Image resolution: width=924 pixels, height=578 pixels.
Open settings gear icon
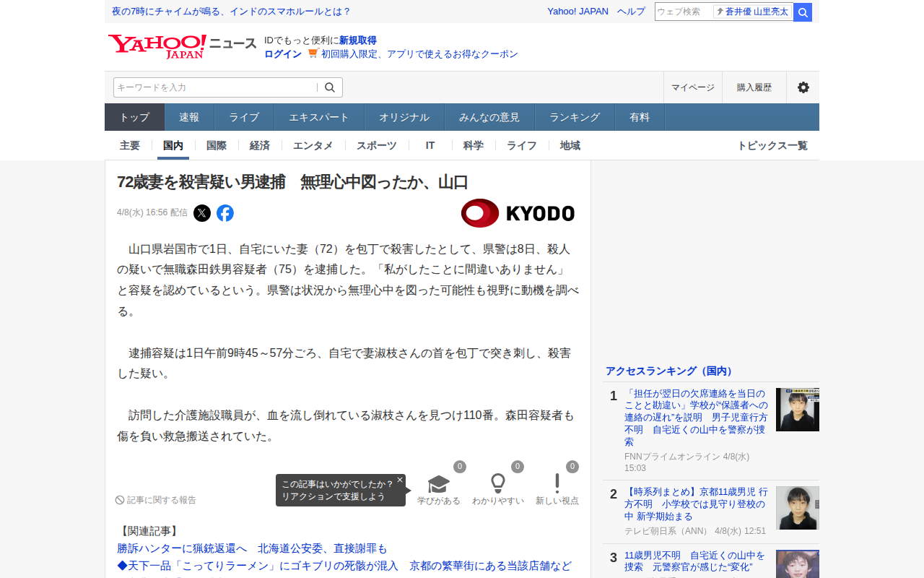[803, 87]
